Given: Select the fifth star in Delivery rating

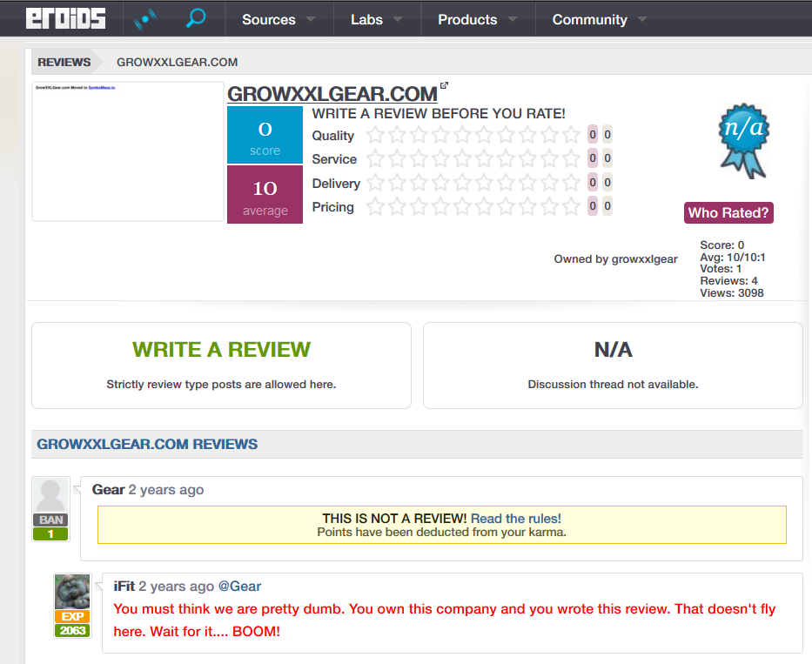Looking at the screenshot, I should (462, 183).
